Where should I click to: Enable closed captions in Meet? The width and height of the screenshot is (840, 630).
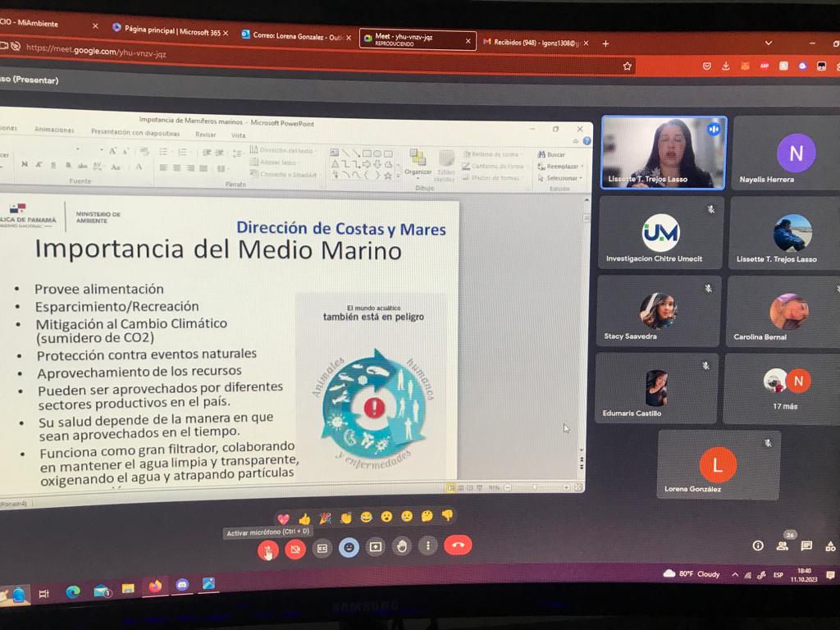pyautogui.click(x=322, y=548)
